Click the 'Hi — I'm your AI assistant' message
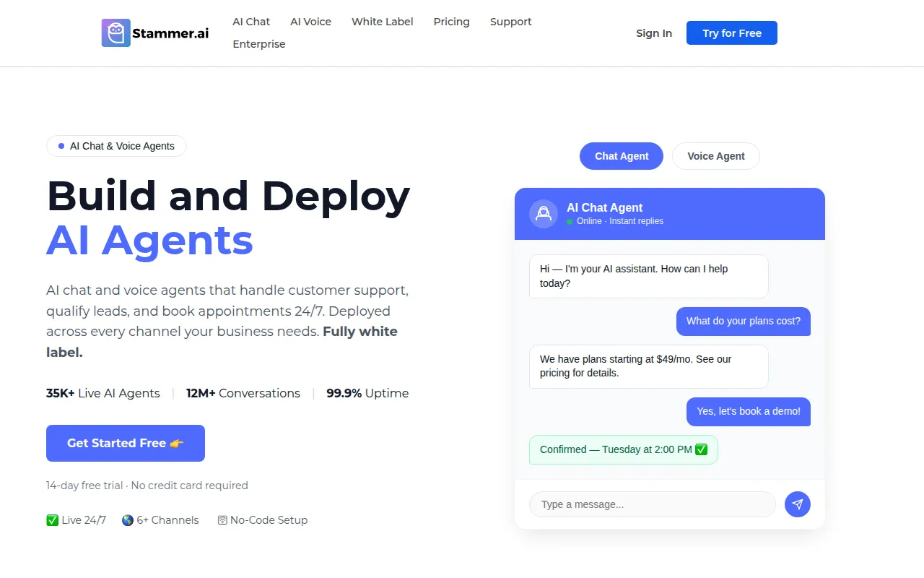 click(649, 276)
